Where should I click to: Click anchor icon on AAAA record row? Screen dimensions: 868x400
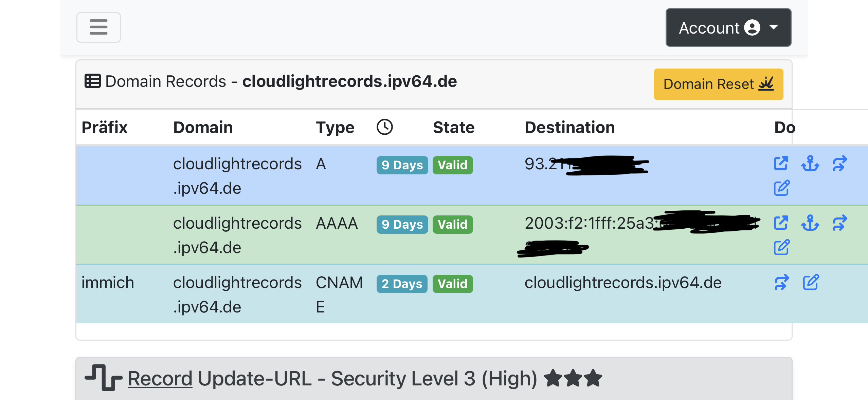pyautogui.click(x=810, y=223)
